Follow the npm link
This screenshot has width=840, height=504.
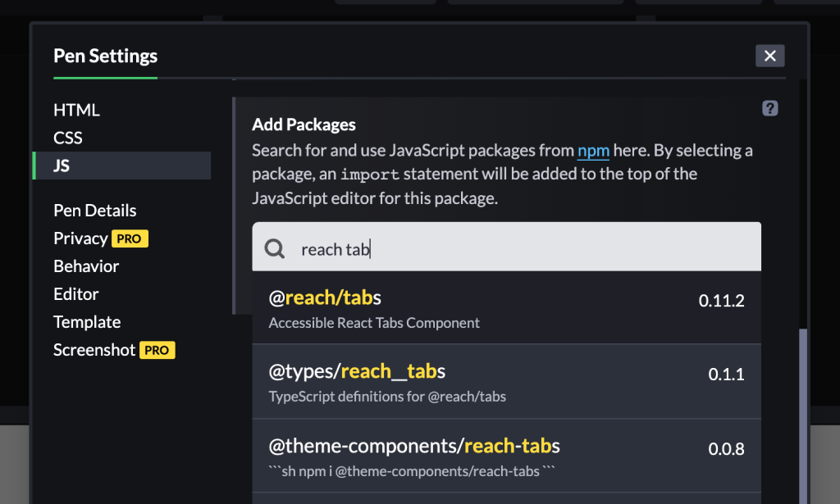[593, 151]
